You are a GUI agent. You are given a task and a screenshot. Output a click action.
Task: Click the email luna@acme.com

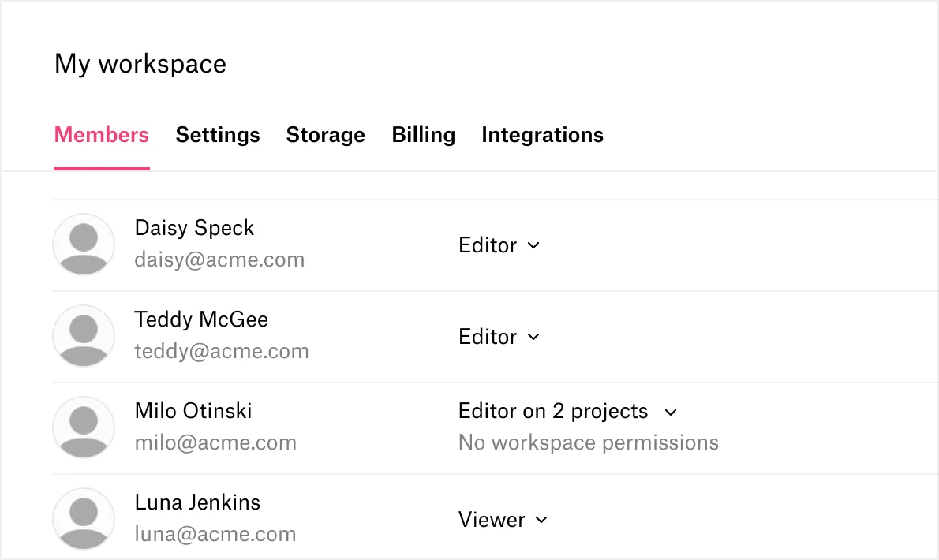pos(215,534)
